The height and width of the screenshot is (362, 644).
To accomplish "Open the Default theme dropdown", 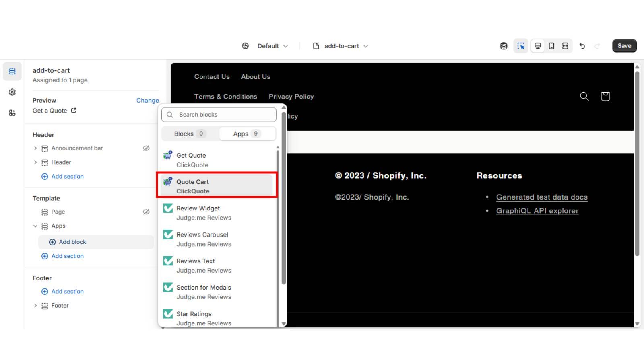I will point(265,46).
